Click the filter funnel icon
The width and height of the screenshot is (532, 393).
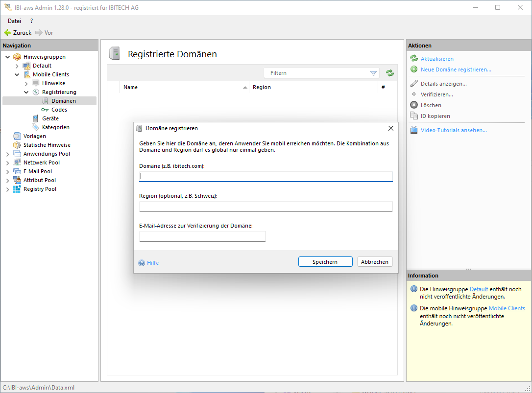(x=373, y=73)
